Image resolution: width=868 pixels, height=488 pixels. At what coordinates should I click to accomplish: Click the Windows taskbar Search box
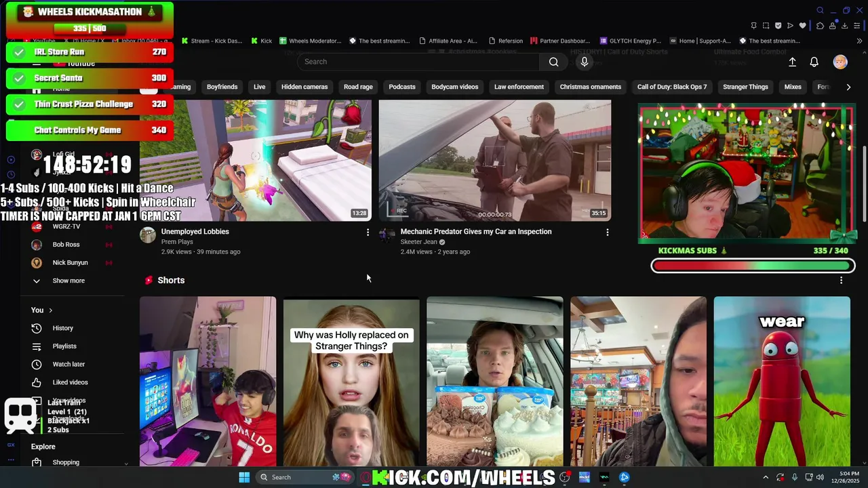305,477
